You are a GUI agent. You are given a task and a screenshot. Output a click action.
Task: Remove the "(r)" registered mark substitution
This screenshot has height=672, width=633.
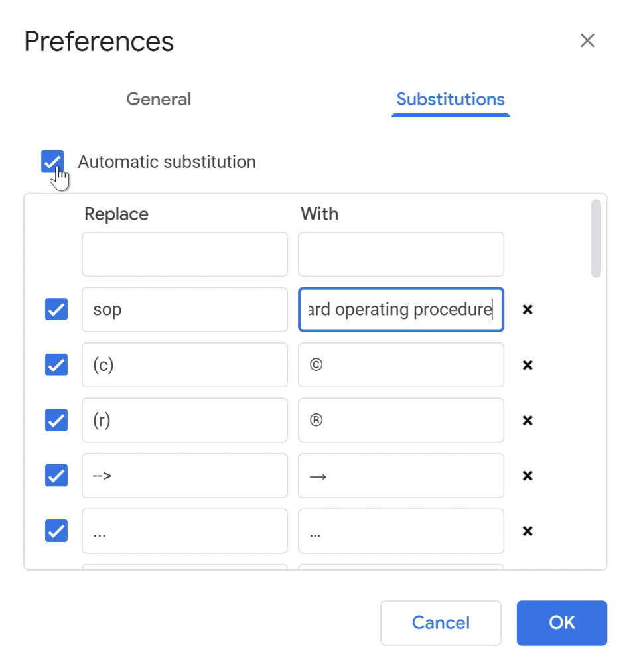point(527,420)
